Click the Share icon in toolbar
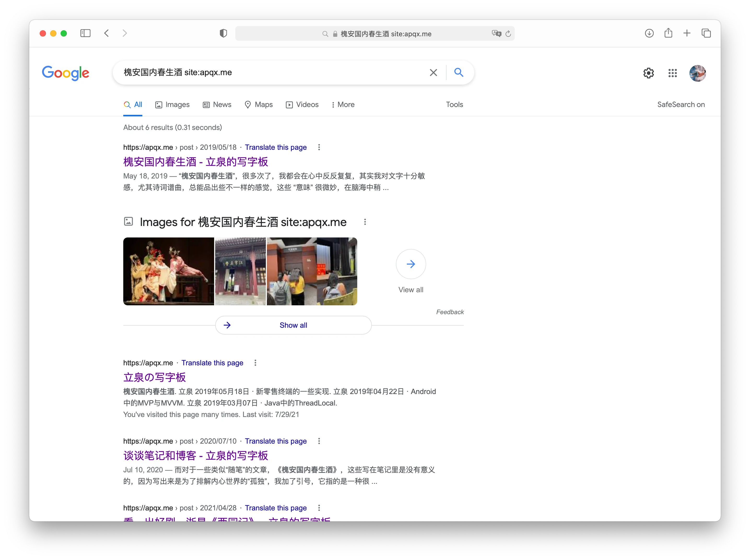 coord(668,33)
